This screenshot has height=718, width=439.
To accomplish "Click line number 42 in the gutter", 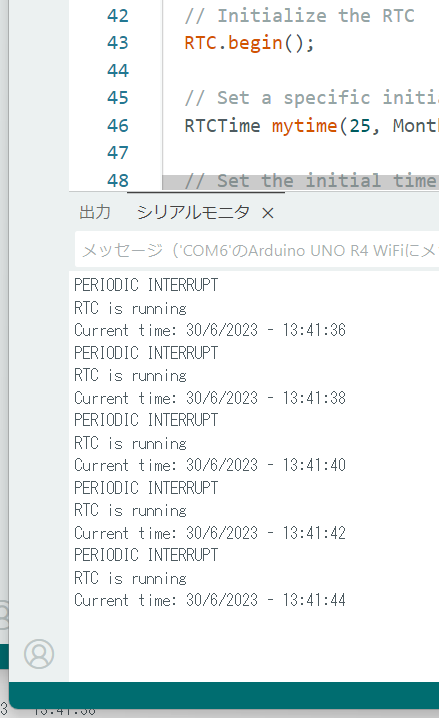I will tap(118, 16).
